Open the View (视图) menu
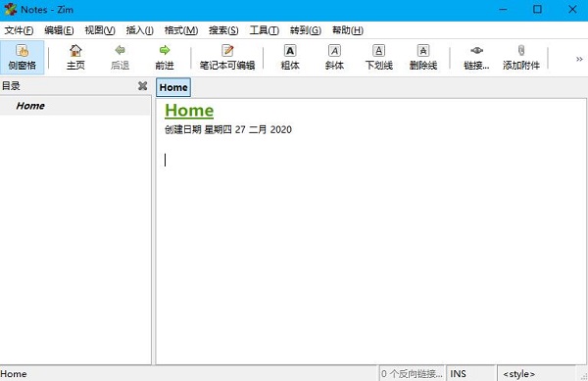Viewport: 588px width, 381px height. (100, 30)
